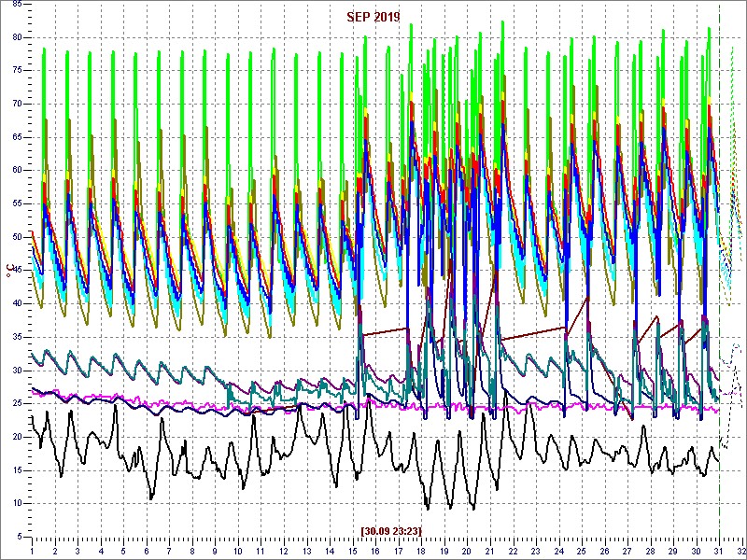
Task: Click the 75 value on the temperature axis
Action: [16, 71]
